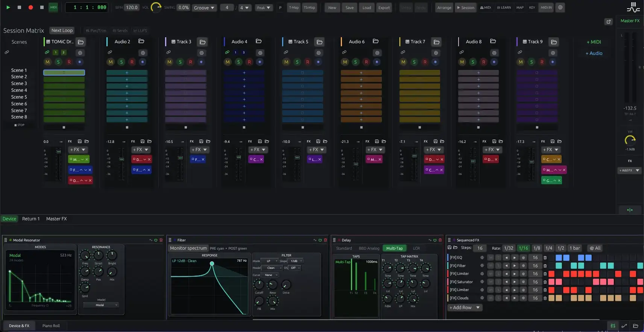Toggle the green MIDI button beside transport
Viewport: 644px width, 332px height.
(x=53, y=7)
